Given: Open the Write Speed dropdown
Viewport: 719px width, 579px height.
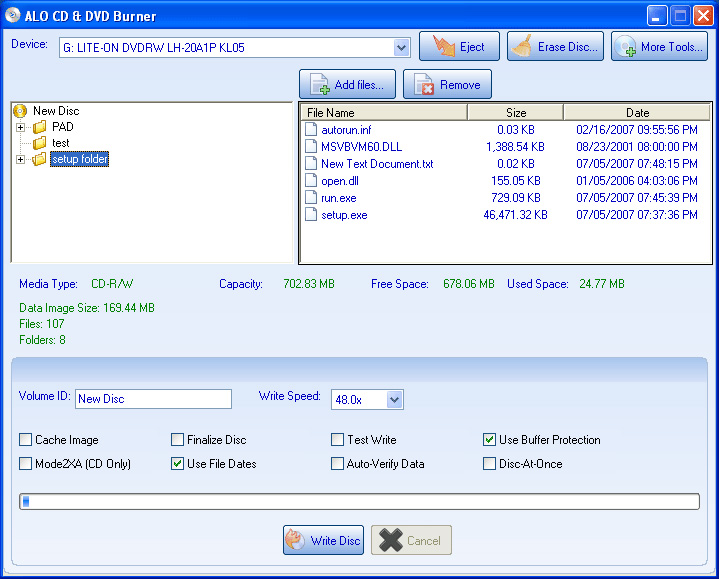Looking at the screenshot, I should tap(393, 400).
